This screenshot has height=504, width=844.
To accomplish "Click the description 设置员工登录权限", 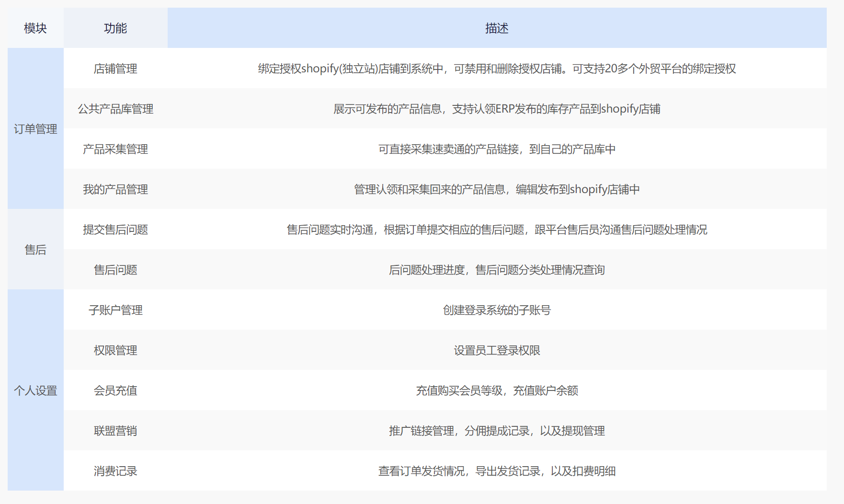I will tap(497, 350).
